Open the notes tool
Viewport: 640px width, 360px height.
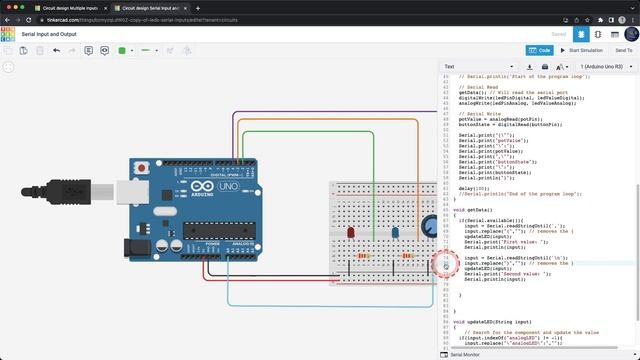(88, 51)
